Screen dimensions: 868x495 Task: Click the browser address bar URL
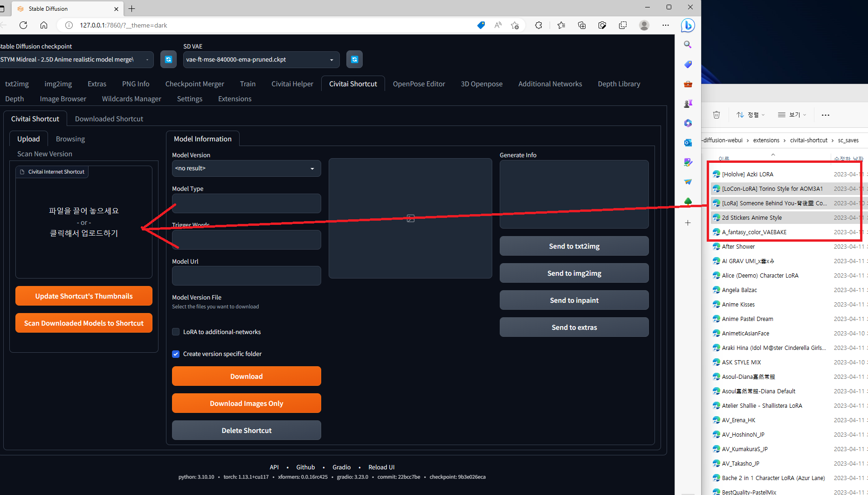tap(123, 25)
